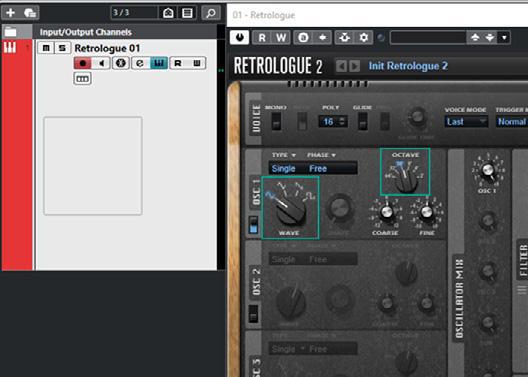Click the Add Track plus icon
The image size is (528, 377).
(x=10, y=13)
